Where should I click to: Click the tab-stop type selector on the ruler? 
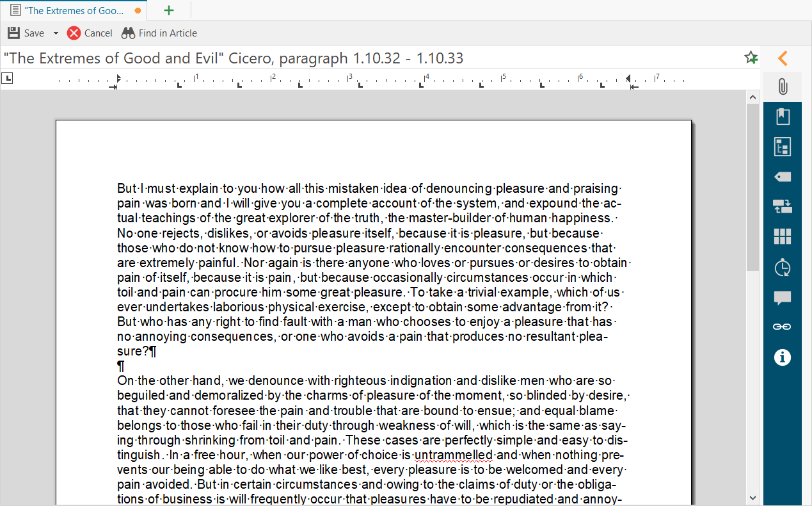click(x=7, y=78)
